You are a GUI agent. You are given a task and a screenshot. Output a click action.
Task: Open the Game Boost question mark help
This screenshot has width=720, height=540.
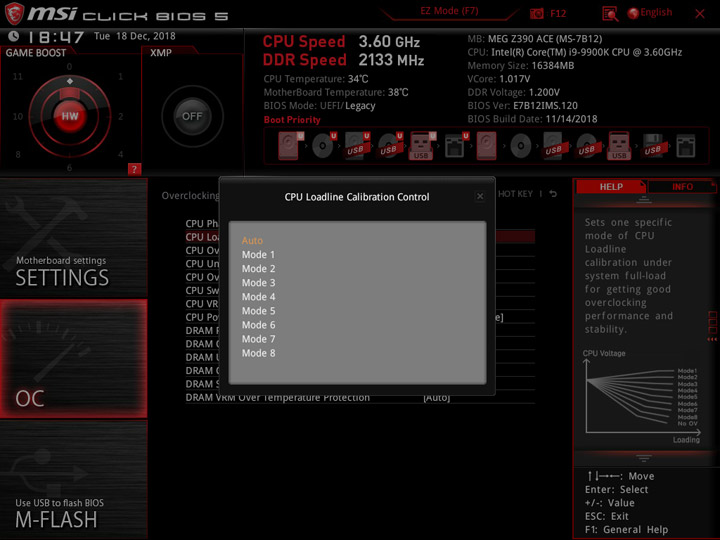(x=134, y=169)
